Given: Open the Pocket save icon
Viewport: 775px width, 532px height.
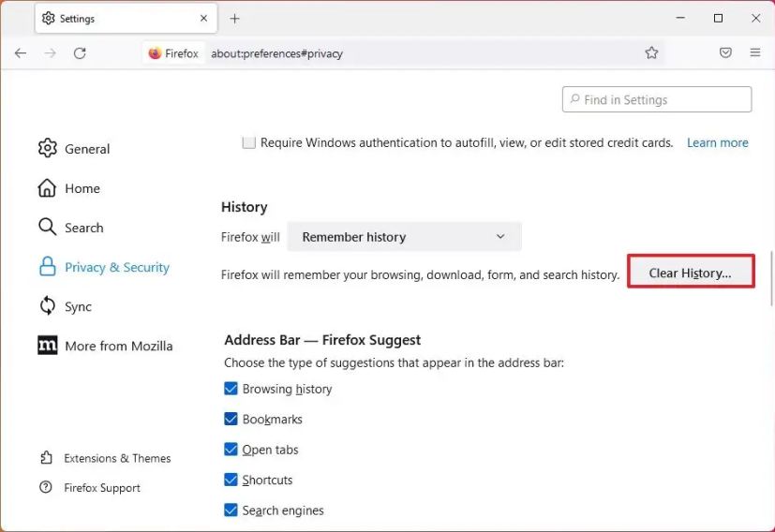Looking at the screenshot, I should tap(725, 52).
